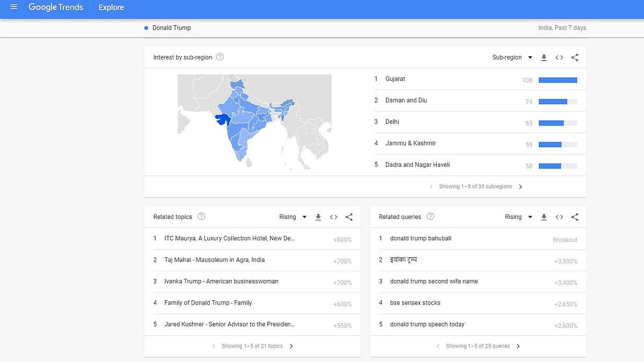Download the Related queries data
This screenshot has height=362, width=644.
click(x=544, y=217)
